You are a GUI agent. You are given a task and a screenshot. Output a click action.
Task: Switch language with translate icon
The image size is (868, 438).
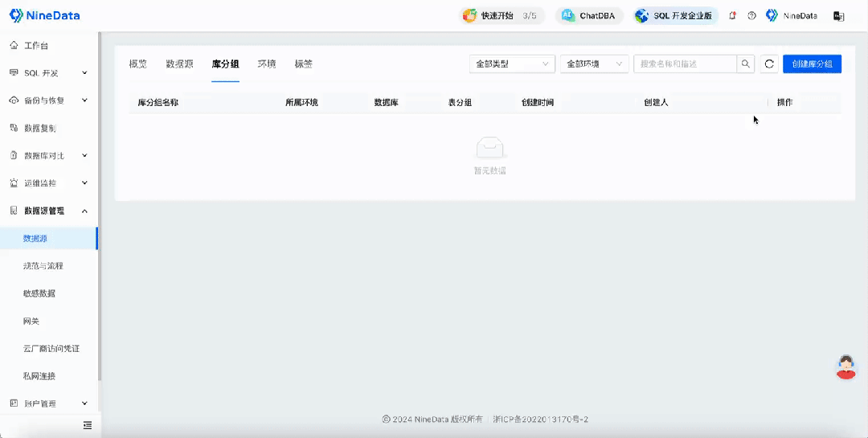point(838,16)
